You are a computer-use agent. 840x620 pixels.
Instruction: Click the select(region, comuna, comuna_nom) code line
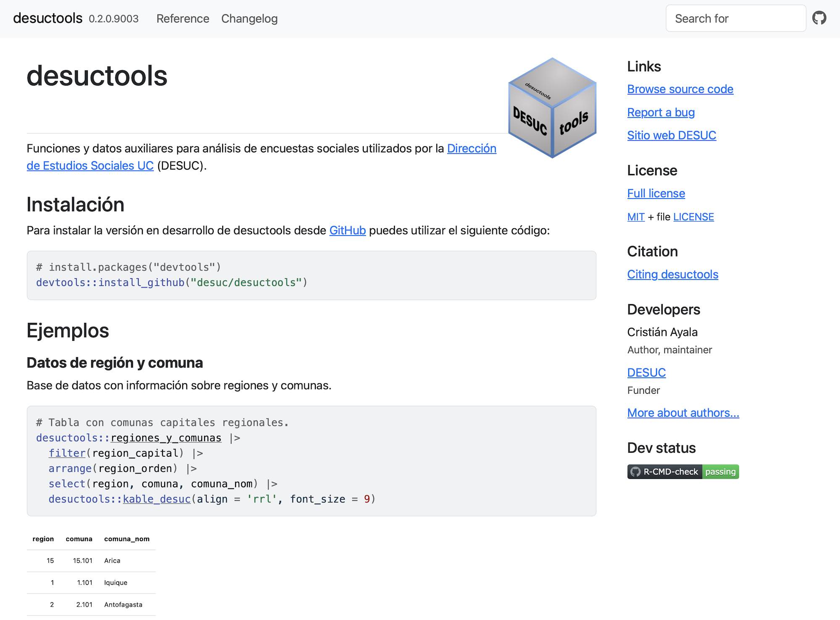click(163, 484)
